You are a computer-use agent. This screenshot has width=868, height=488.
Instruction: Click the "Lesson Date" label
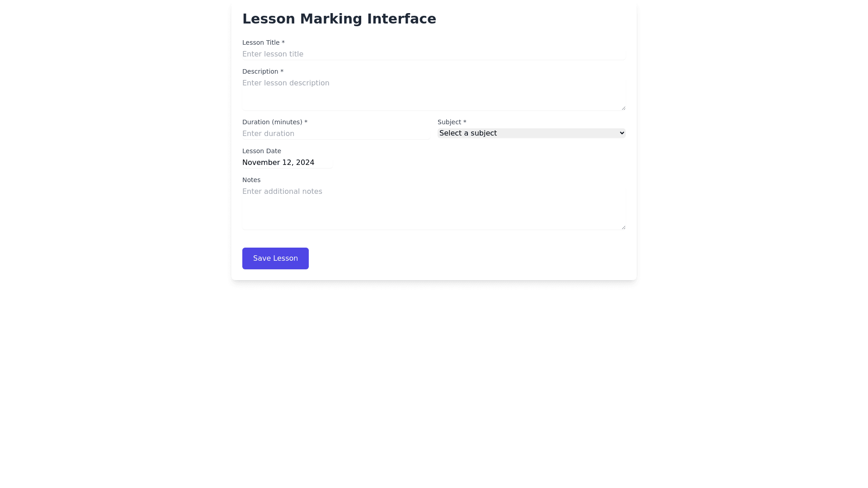click(261, 151)
